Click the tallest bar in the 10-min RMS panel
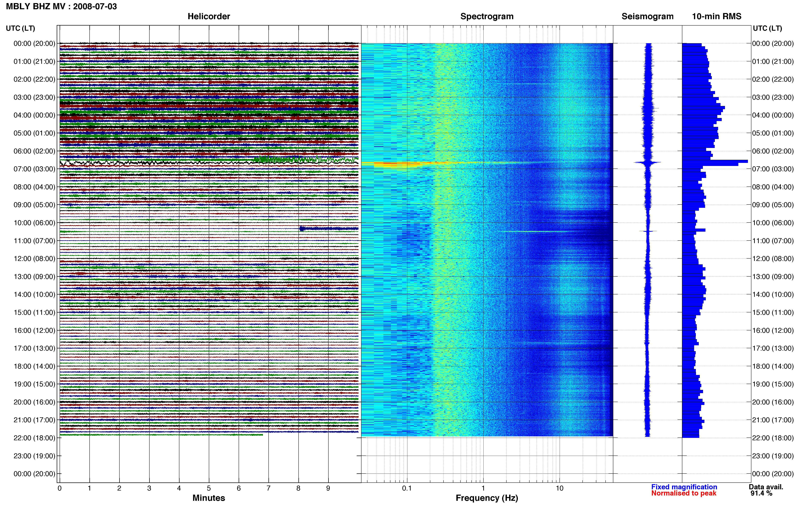This screenshot has width=812, height=508. pos(715,161)
